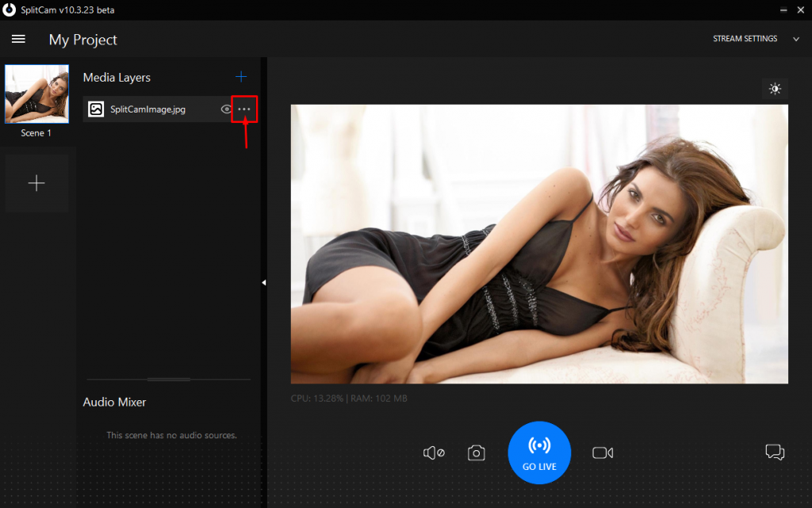Open STREAM SETTINGS

pos(745,39)
